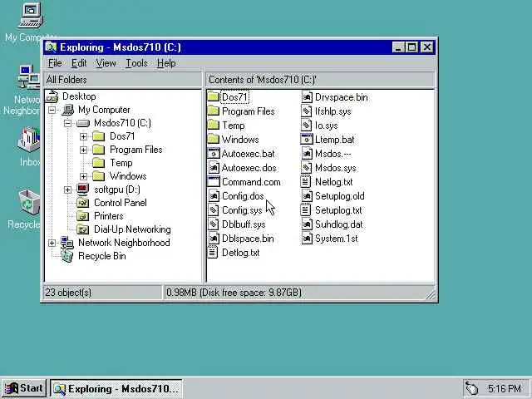Select the Config.sys file icon
Screen dimensions: 532x399
tap(213, 210)
